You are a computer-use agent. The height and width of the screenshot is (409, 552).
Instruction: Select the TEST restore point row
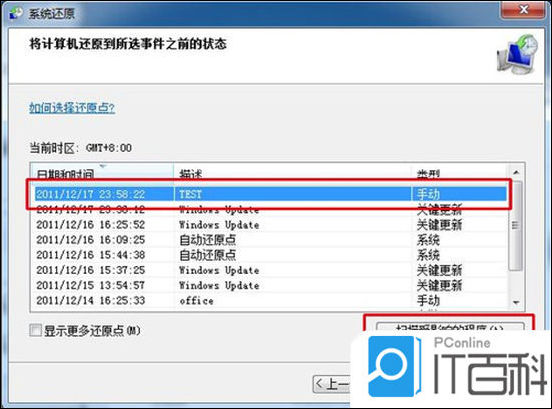coord(270,194)
